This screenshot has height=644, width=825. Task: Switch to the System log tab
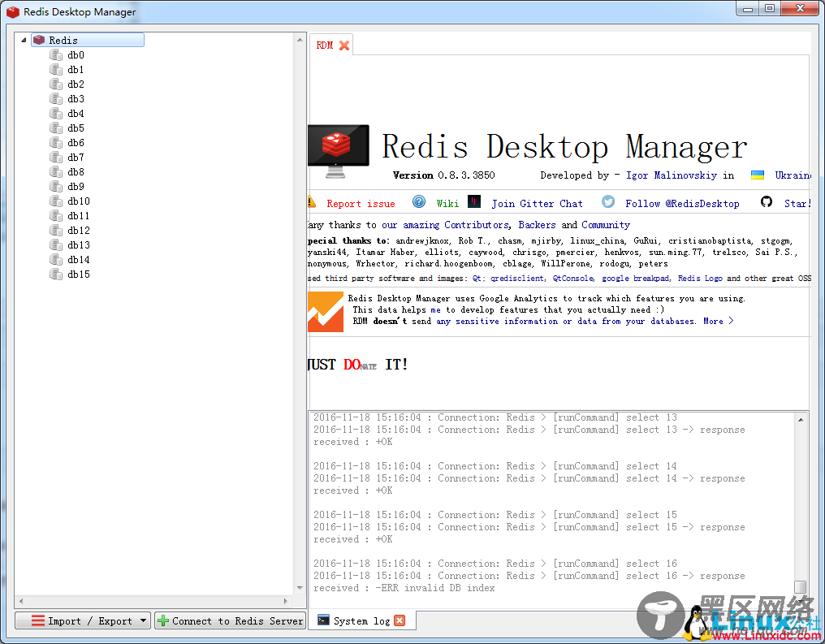click(361, 620)
